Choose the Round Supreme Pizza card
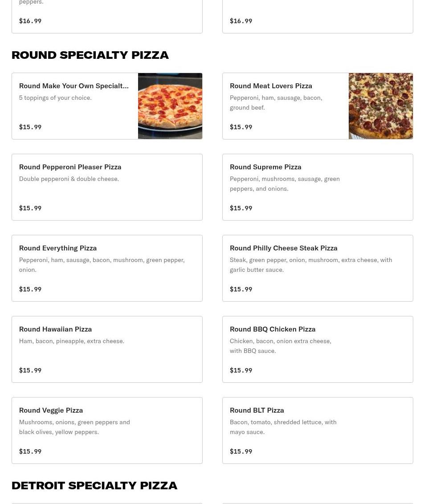 click(x=318, y=187)
